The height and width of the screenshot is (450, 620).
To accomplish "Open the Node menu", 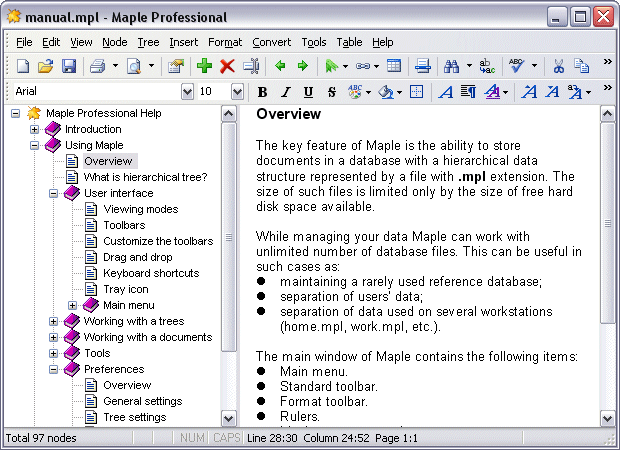I will pos(115,42).
